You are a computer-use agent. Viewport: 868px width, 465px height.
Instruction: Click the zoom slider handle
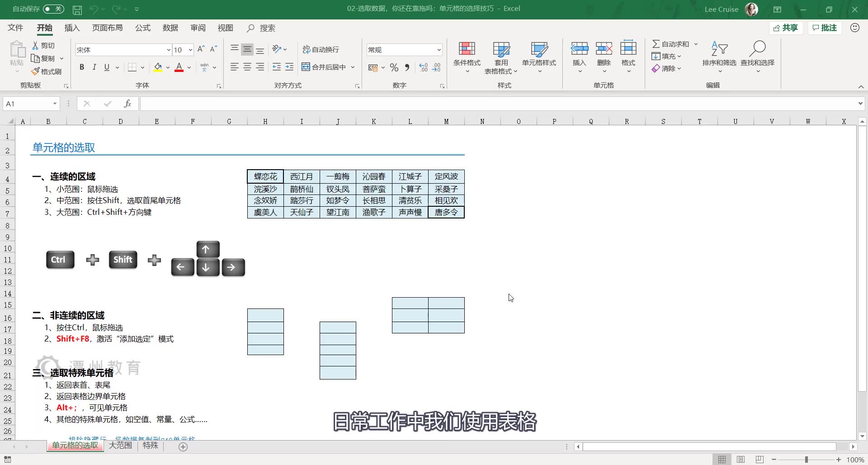coord(806,460)
